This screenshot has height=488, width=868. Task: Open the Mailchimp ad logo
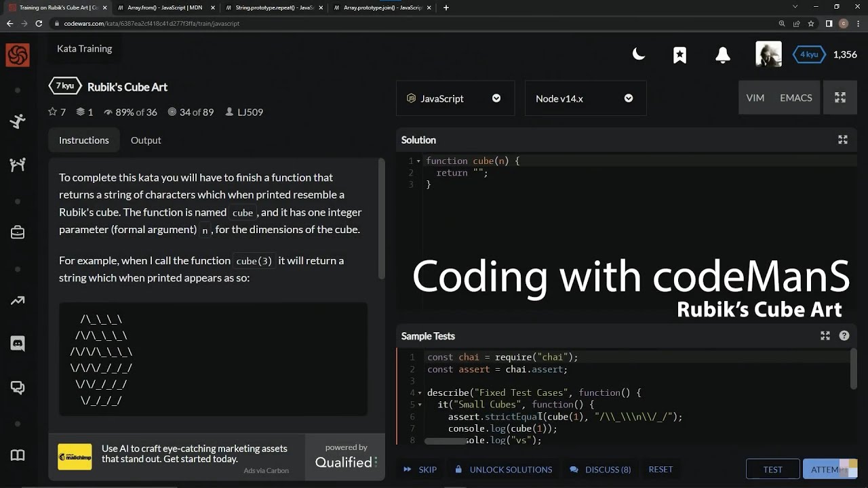pyautogui.click(x=75, y=456)
